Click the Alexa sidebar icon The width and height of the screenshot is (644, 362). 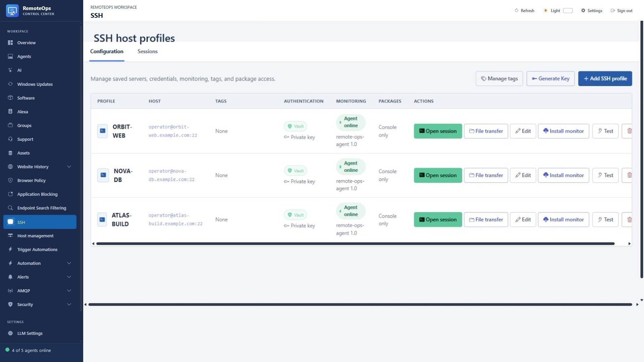(10, 112)
